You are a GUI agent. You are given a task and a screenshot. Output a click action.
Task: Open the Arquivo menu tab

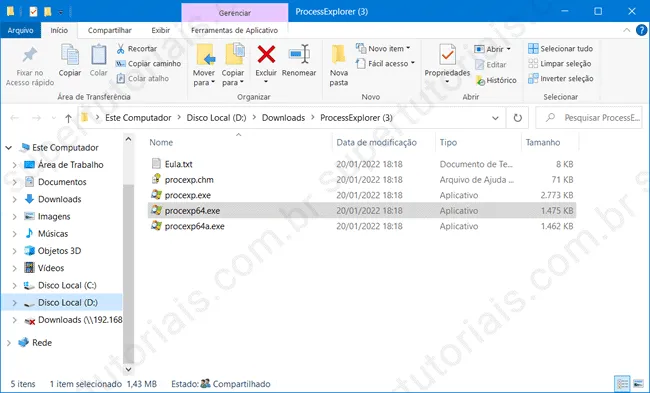20,30
